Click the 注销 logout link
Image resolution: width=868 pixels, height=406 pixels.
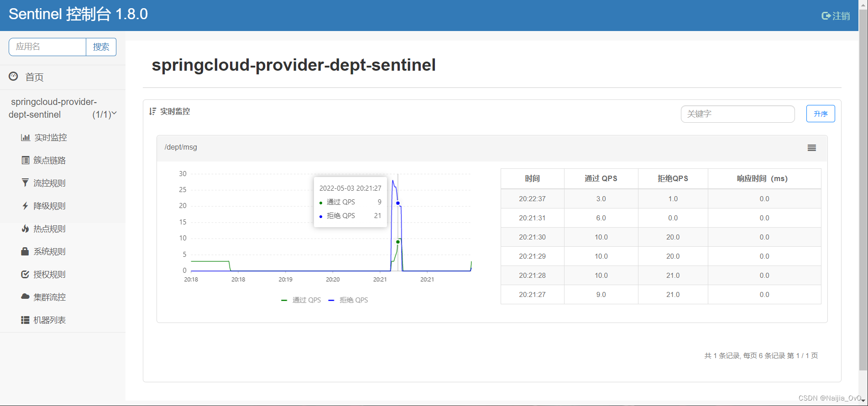pyautogui.click(x=841, y=16)
